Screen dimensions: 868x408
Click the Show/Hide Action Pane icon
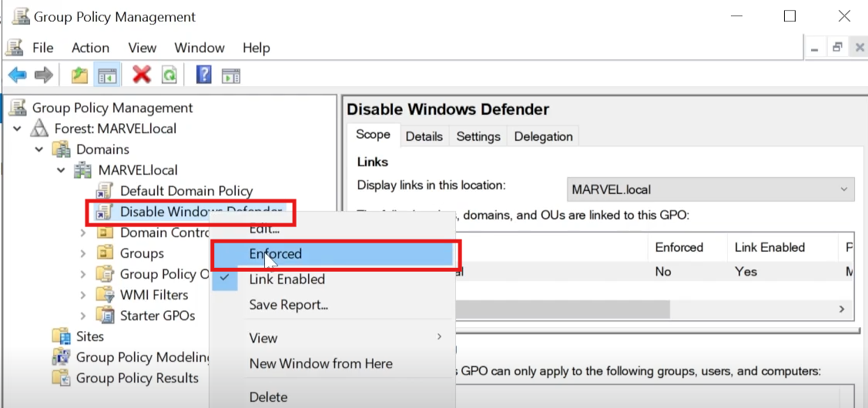(x=231, y=75)
